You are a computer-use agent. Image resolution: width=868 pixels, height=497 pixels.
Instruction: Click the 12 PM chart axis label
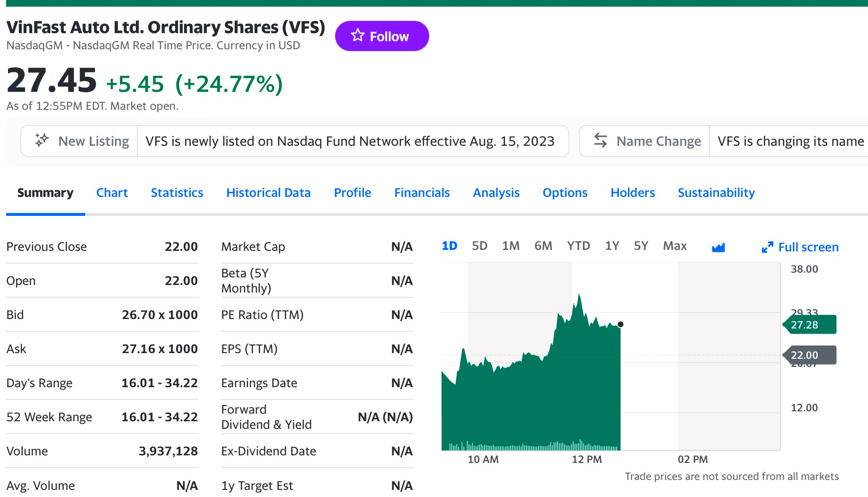point(587,459)
